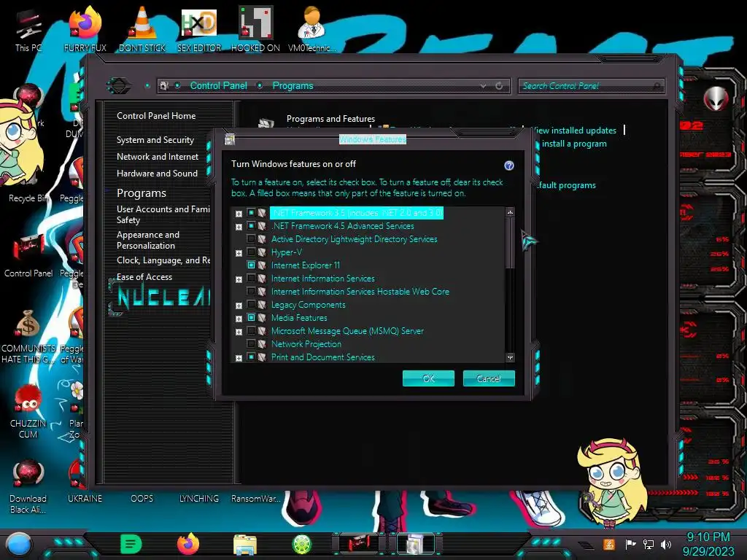Expand the Hyper-V tree node
This screenshot has width=747, height=560.
(x=239, y=253)
